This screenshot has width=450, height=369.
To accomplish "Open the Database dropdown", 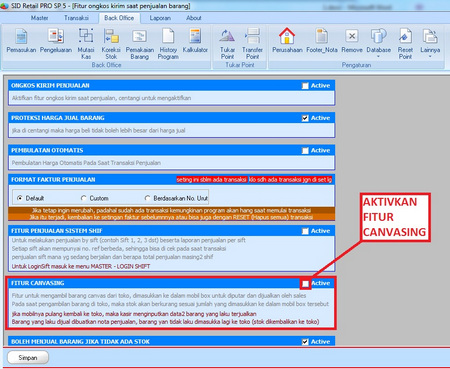I will pyautogui.click(x=378, y=43).
